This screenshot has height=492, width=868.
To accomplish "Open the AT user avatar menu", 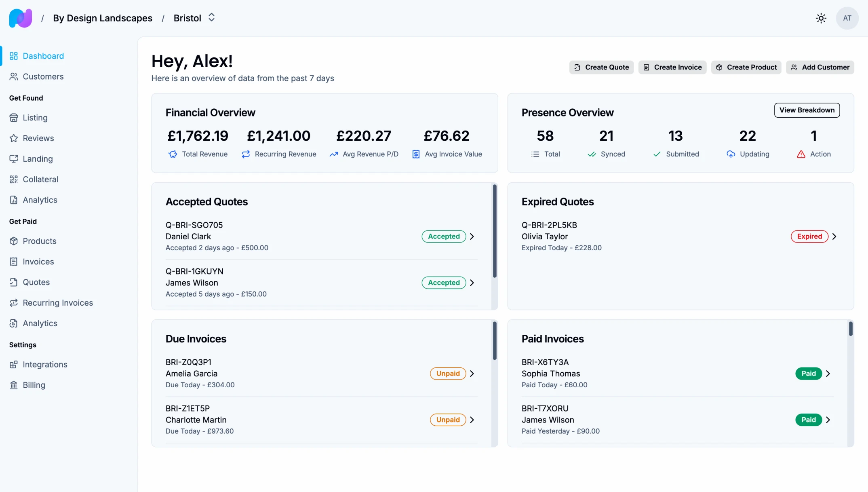I will click(x=847, y=18).
